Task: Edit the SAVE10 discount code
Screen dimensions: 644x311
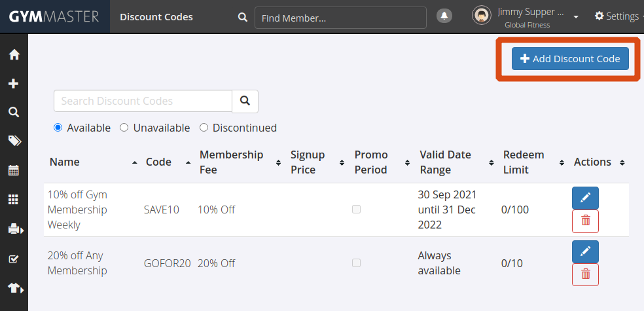Action: (x=585, y=198)
